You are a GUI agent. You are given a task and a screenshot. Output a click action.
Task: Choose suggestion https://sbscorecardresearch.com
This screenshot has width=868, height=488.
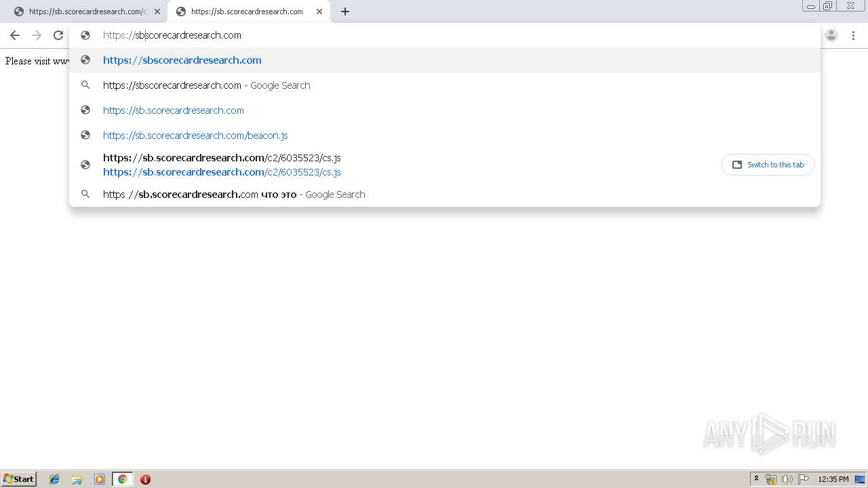tap(445, 60)
